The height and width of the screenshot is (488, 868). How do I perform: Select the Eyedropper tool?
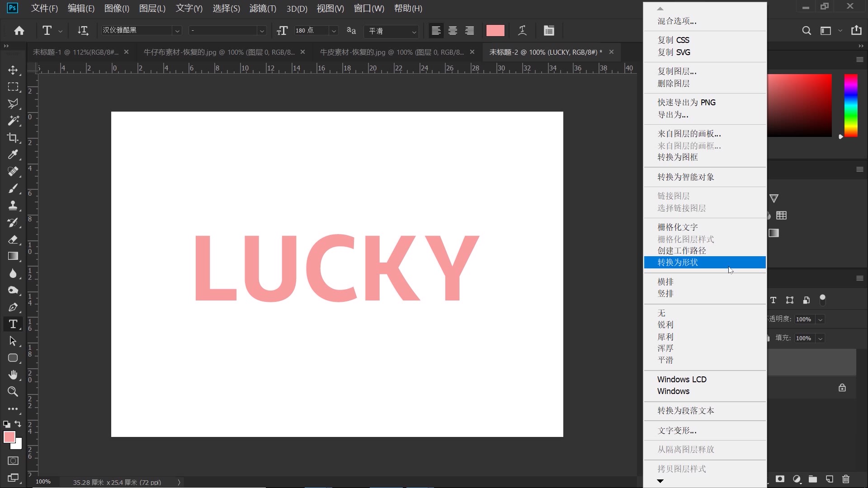(13, 155)
